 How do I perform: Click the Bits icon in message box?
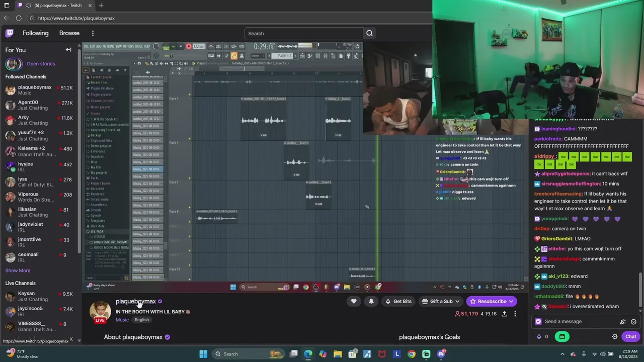622,322
